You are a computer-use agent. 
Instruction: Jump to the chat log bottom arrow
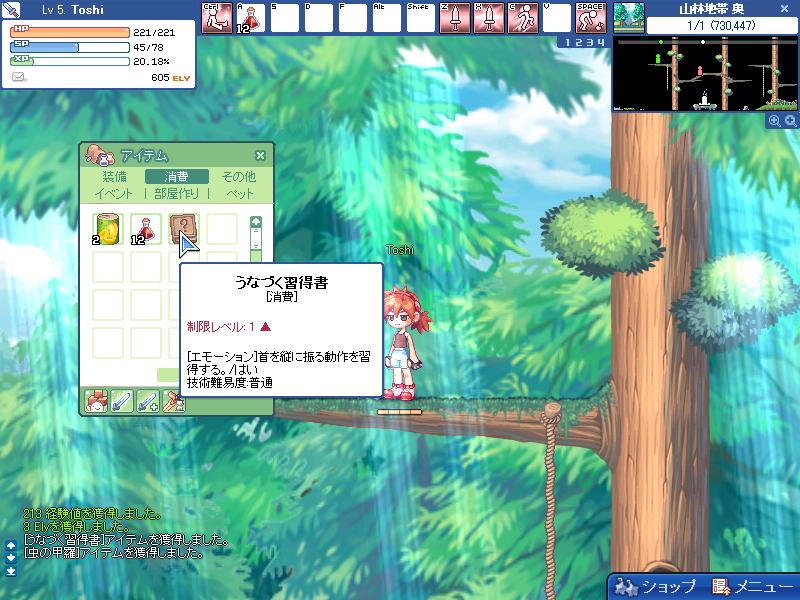tap(11, 571)
